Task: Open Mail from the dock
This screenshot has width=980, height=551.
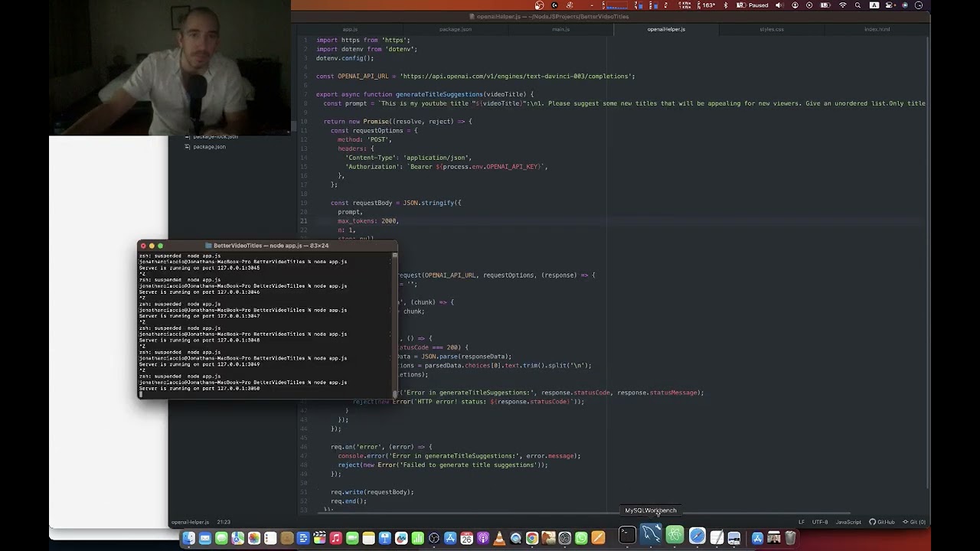Action: [x=205, y=538]
